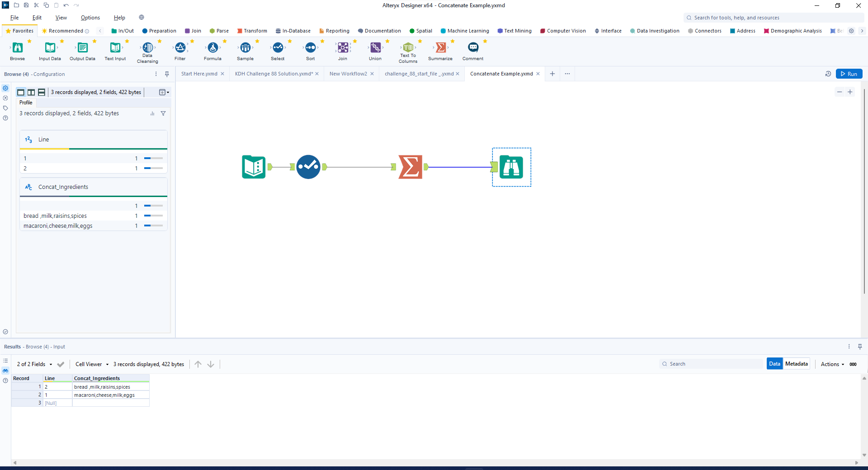Select the Concat_Ingredients column header in Results

tap(111, 378)
